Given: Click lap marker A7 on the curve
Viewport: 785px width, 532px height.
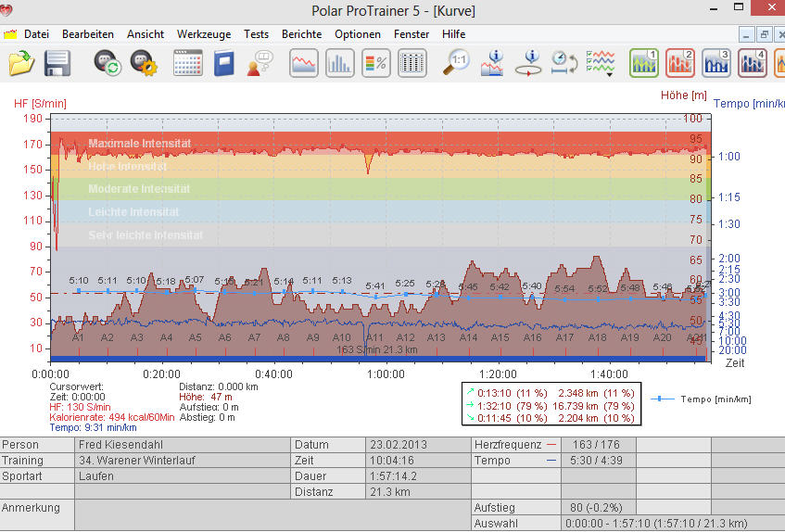Looking at the screenshot, I should click(254, 337).
